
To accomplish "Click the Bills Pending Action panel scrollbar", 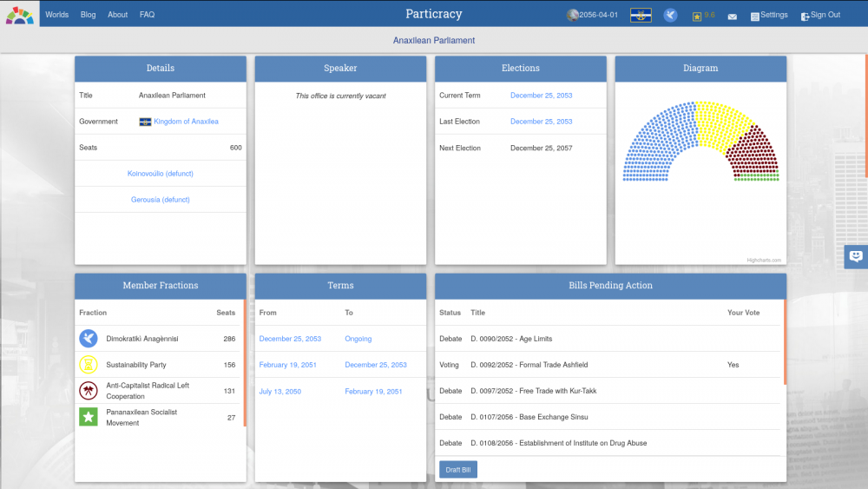I will click(x=785, y=341).
